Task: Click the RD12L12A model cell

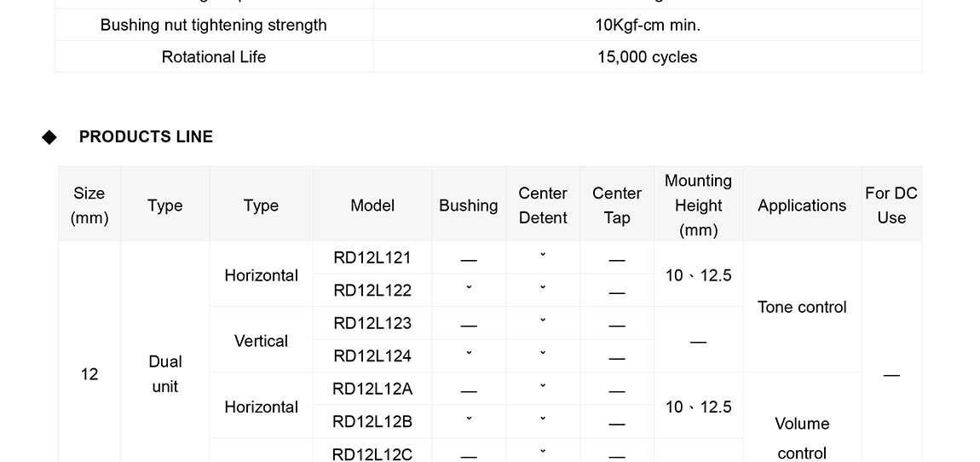Action: click(x=372, y=389)
